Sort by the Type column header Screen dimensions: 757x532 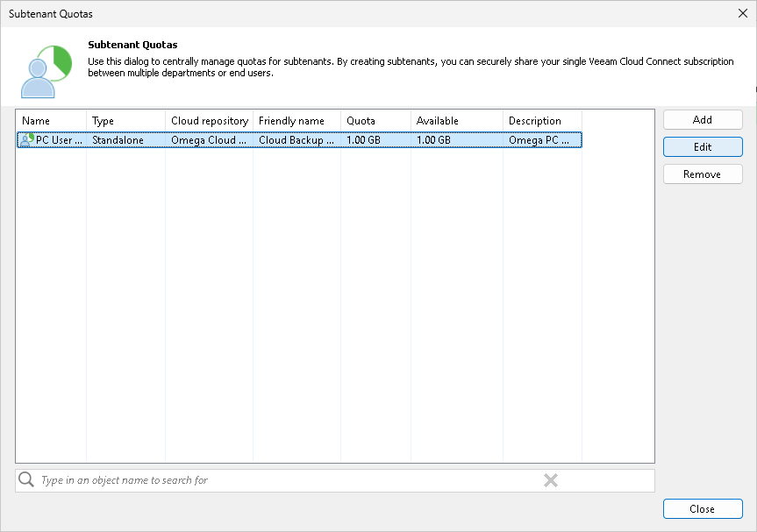(123, 120)
